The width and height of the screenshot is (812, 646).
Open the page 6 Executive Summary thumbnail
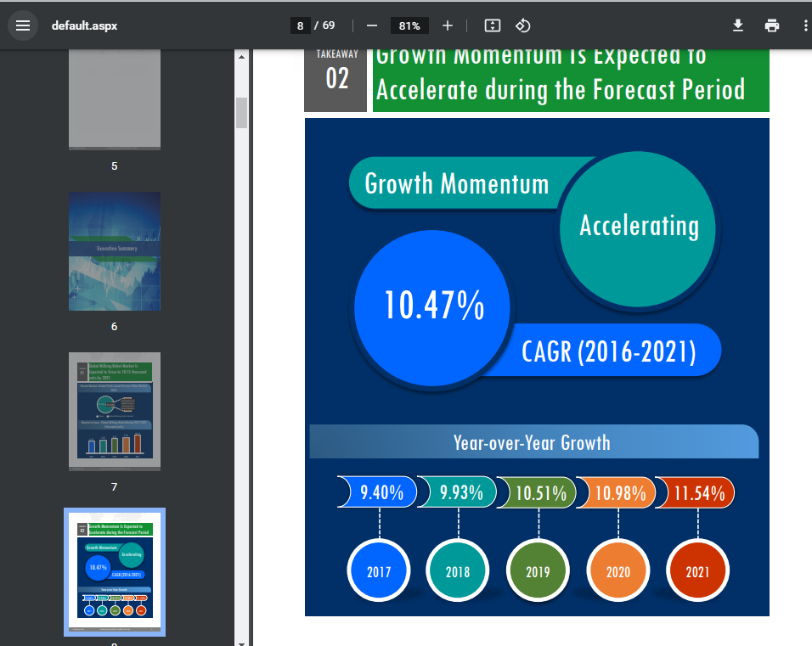point(115,251)
